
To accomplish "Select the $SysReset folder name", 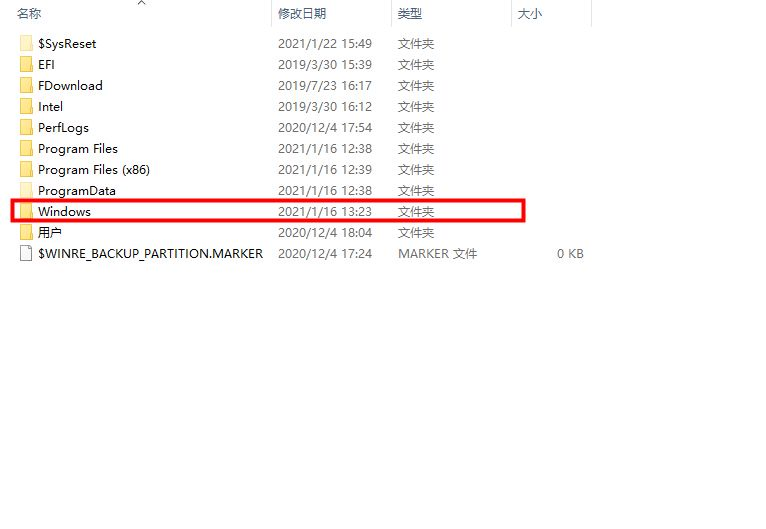I will (67, 44).
